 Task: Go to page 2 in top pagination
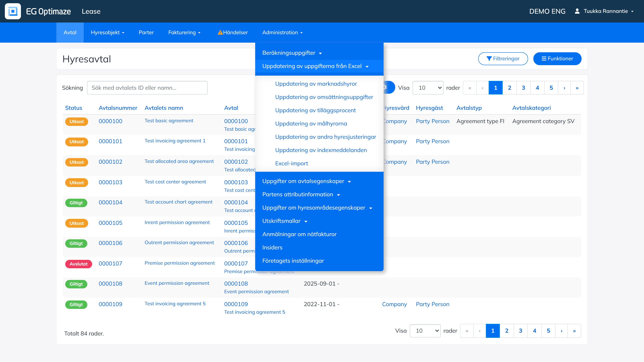click(510, 88)
